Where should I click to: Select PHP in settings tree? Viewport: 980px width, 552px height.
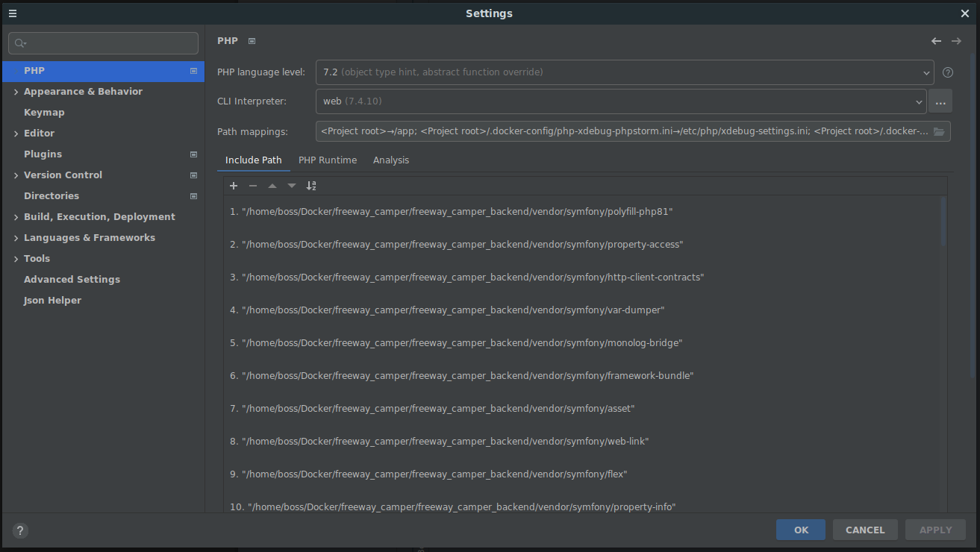click(x=103, y=71)
